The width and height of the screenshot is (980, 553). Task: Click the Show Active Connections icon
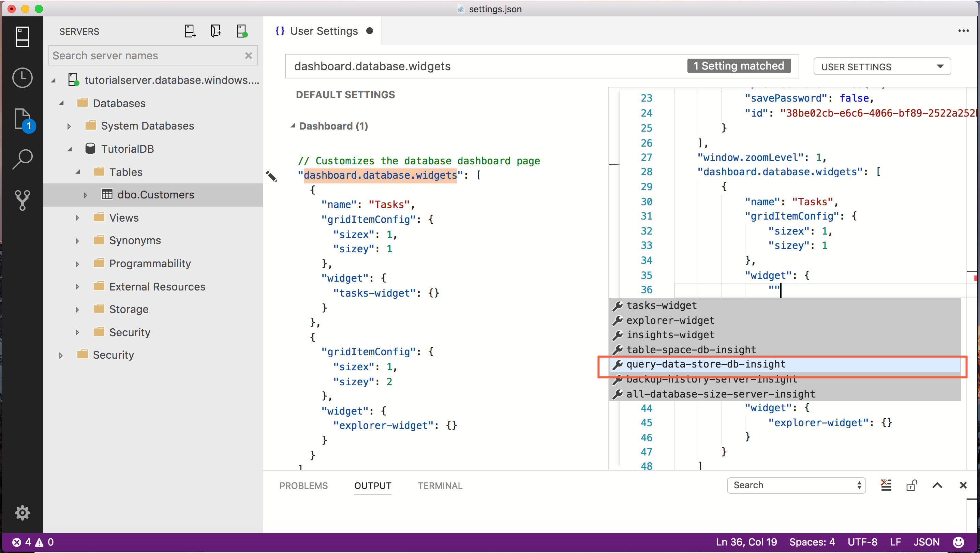pyautogui.click(x=241, y=31)
